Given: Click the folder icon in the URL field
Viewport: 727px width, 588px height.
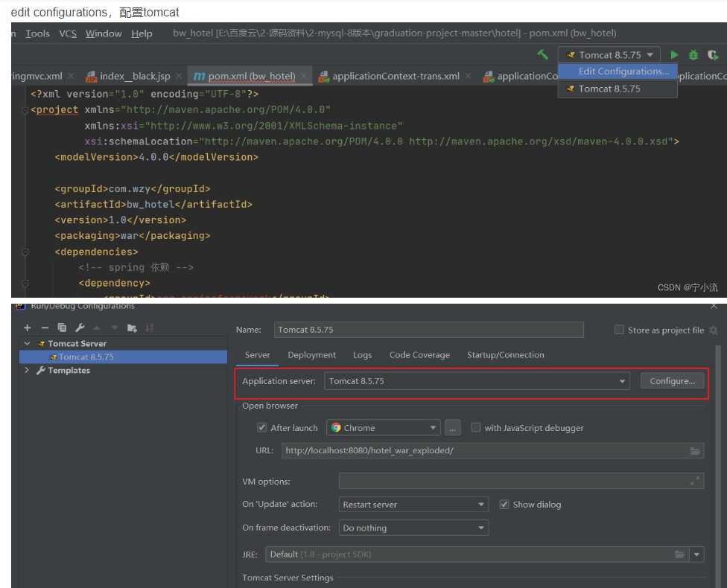Looking at the screenshot, I should click(x=694, y=451).
